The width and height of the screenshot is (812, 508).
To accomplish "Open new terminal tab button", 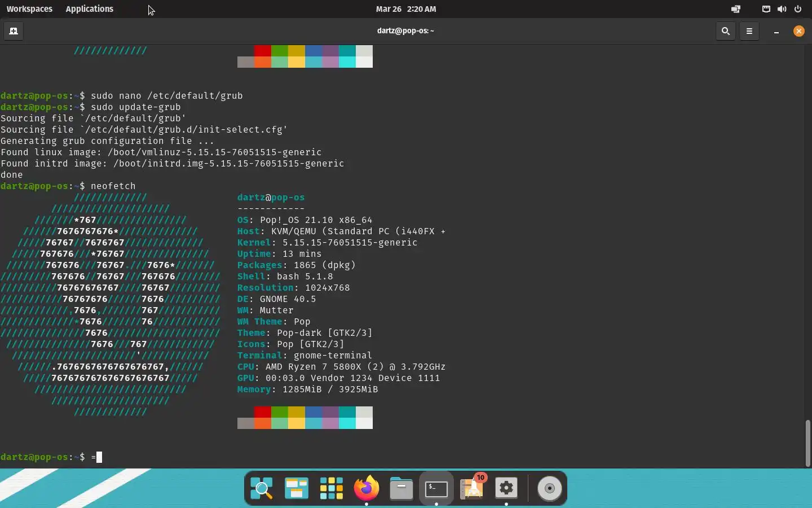I will [14, 31].
